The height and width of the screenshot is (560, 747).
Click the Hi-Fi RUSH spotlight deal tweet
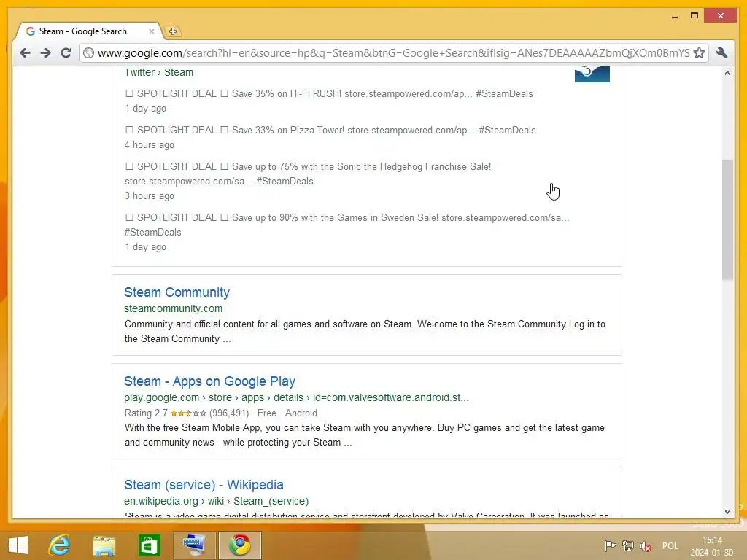point(329,94)
